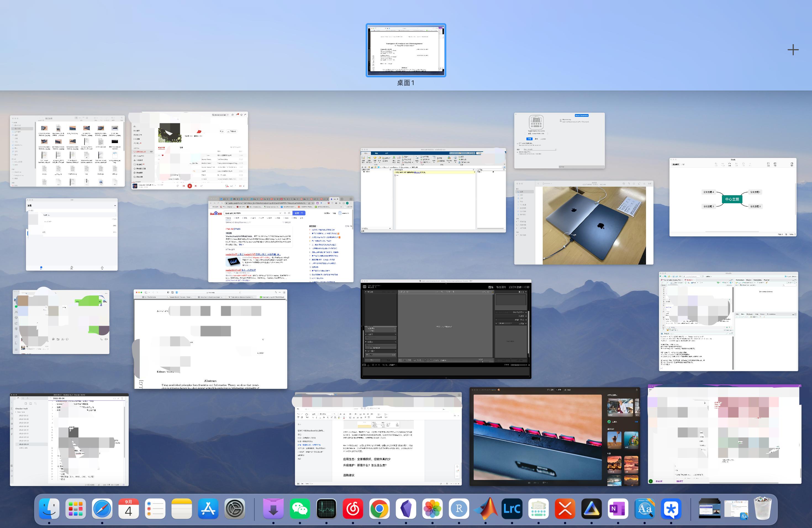Launch Obsidian from the Dock
This screenshot has height=528, width=812.
click(x=406, y=509)
